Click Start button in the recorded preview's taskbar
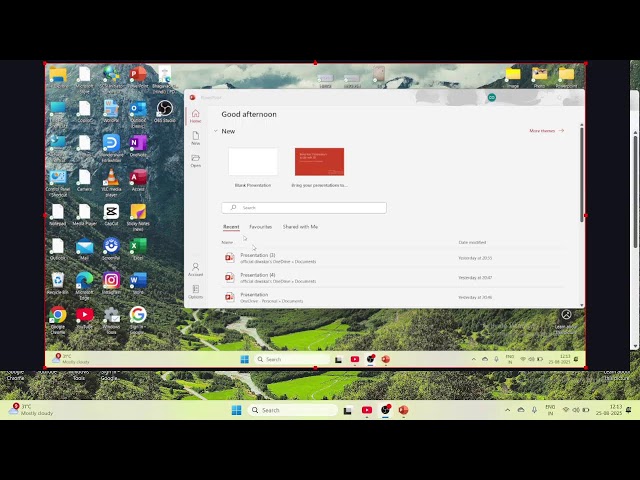 pyautogui.click(x=244, y=359)
